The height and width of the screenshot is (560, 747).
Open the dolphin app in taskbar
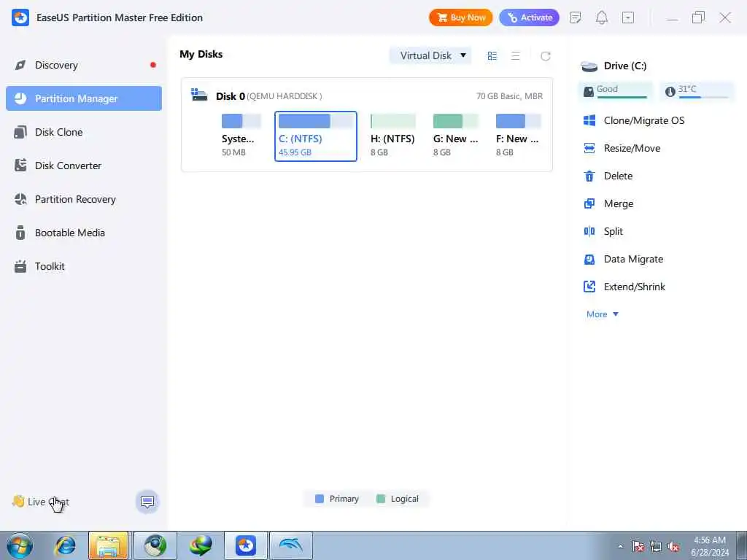pos(291,545)
